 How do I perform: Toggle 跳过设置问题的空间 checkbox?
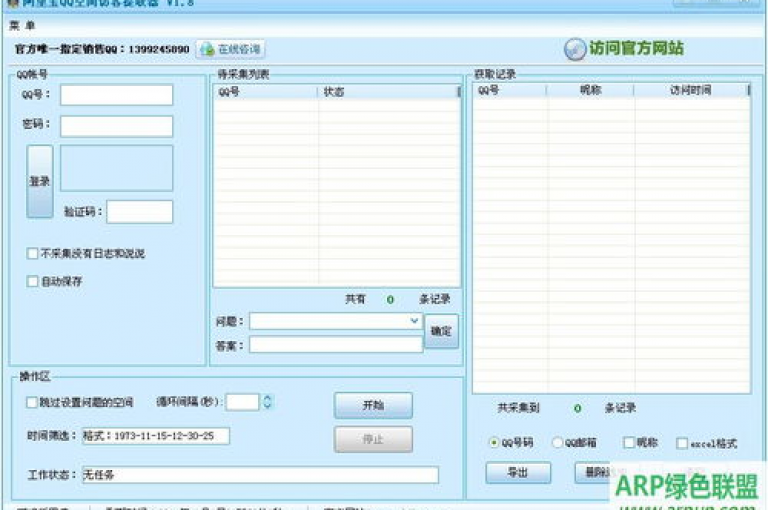click(x=32, y=402)
